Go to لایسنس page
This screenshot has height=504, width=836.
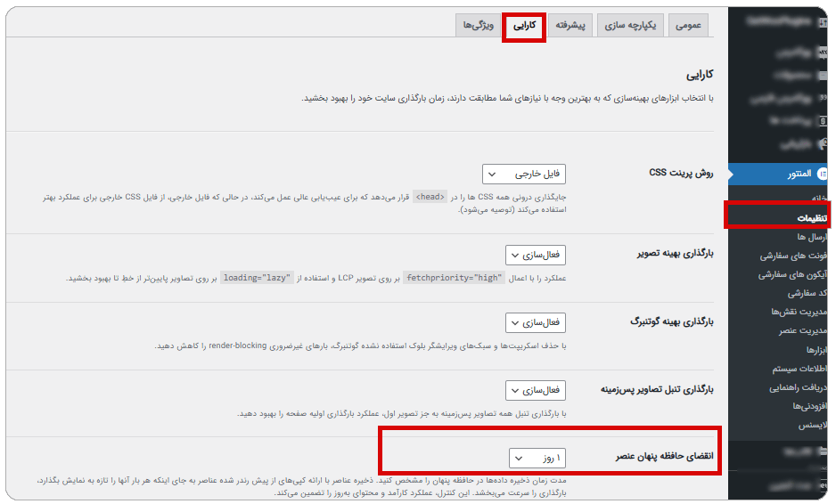pos(813,425)
